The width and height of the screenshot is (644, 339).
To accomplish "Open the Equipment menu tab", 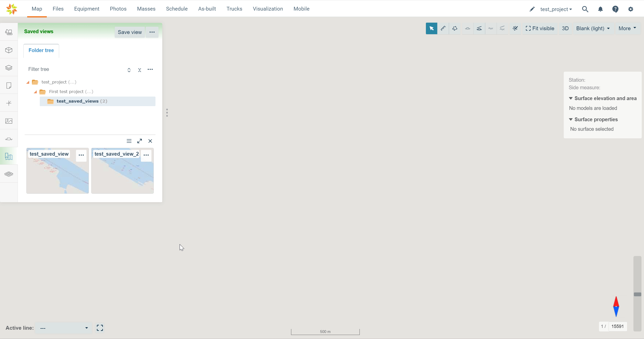I will point(87,9).
